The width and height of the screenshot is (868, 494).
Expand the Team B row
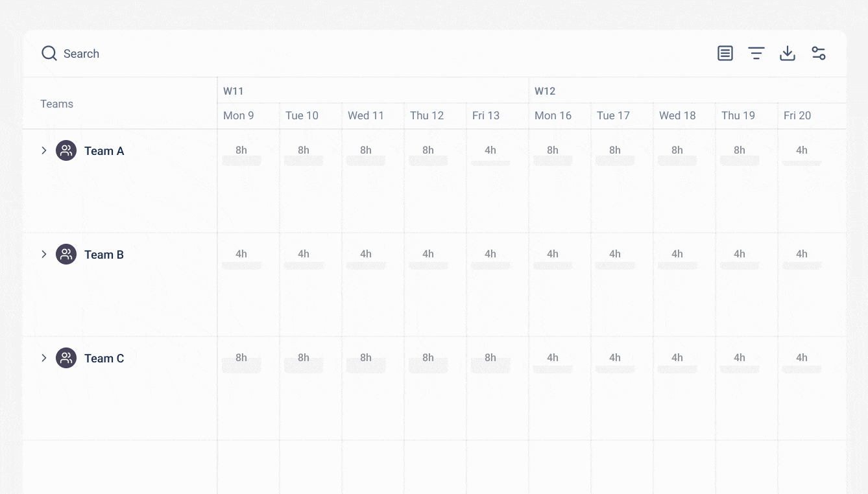[x=44, y=254]
